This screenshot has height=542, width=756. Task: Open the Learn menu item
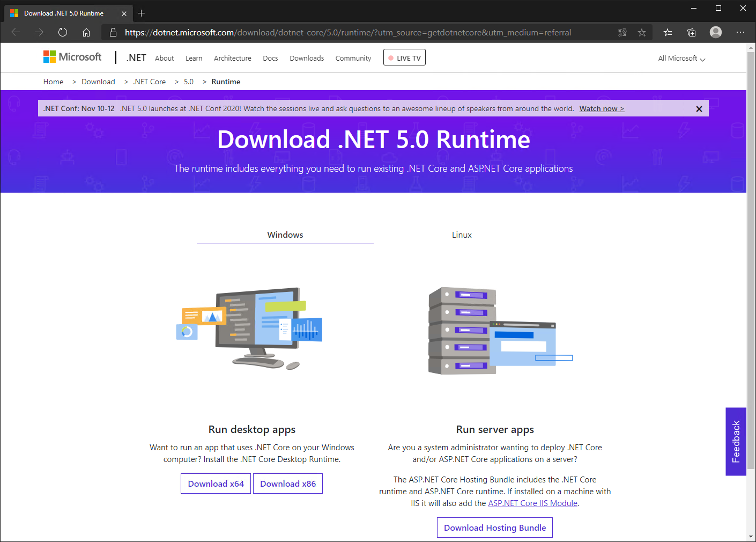[194, 58]
